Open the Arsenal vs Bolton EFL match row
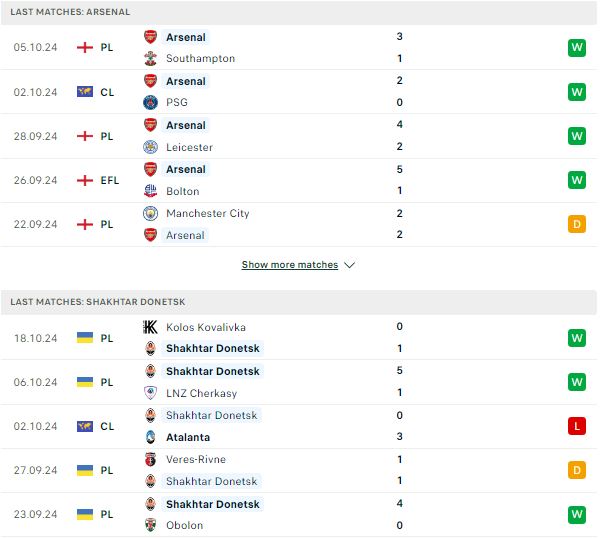 click(299, 180)
